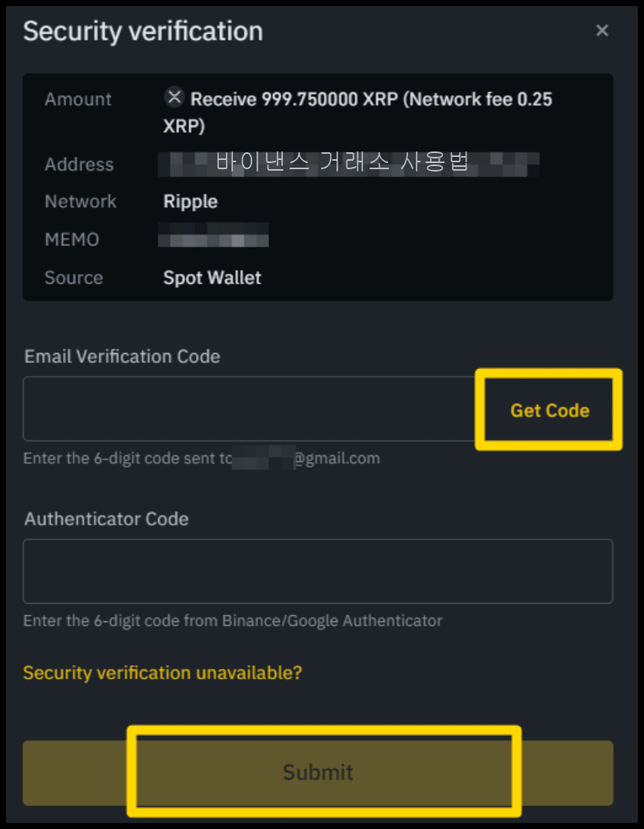644x829 pixels.
Task: Click the Authenticator Code input field
Action: [317, 571]
